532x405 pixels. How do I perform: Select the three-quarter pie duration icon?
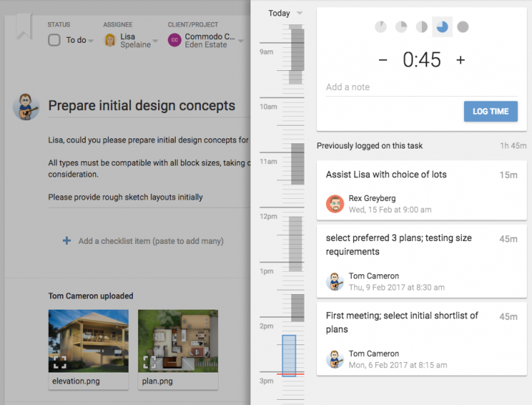(442, 27)
